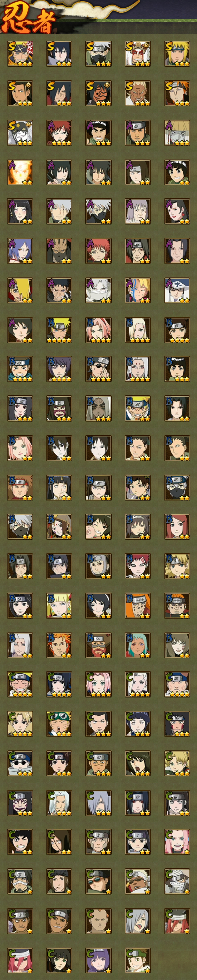Pick S-rank blond Minato portrait
This screenshot has height=980, width=197.
(177, 54)
